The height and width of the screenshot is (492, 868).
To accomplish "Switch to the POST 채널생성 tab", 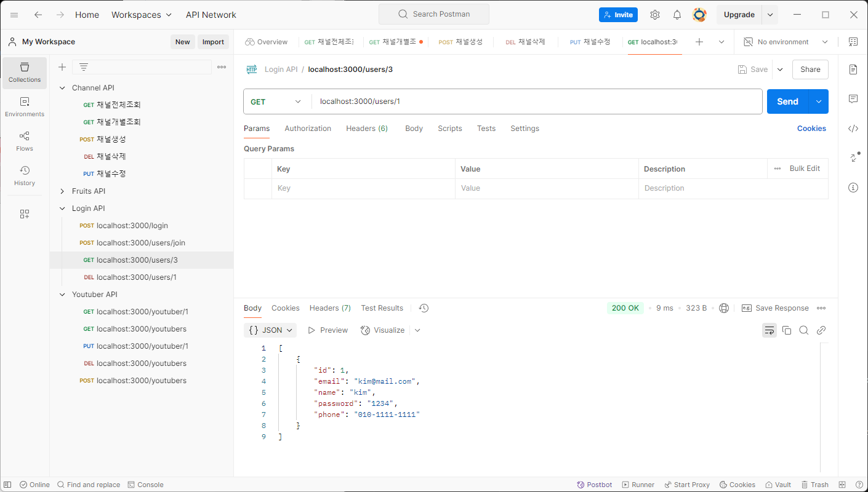I will click(460, 42).
